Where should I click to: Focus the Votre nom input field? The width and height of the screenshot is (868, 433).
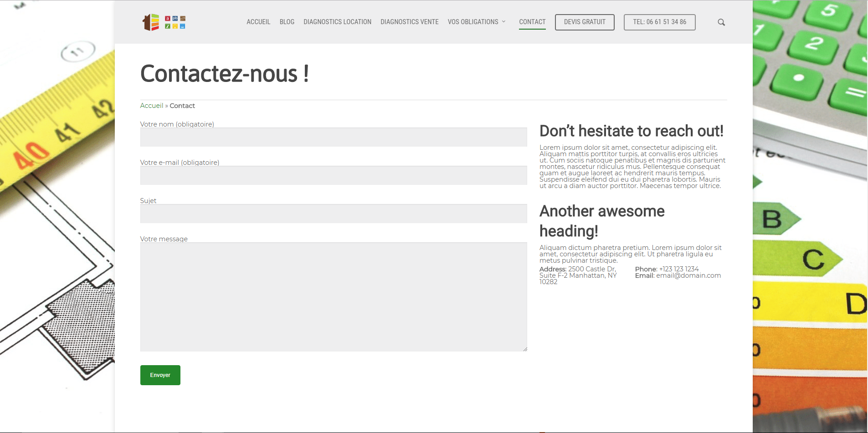pyautogui.click(x=333, y=137)
